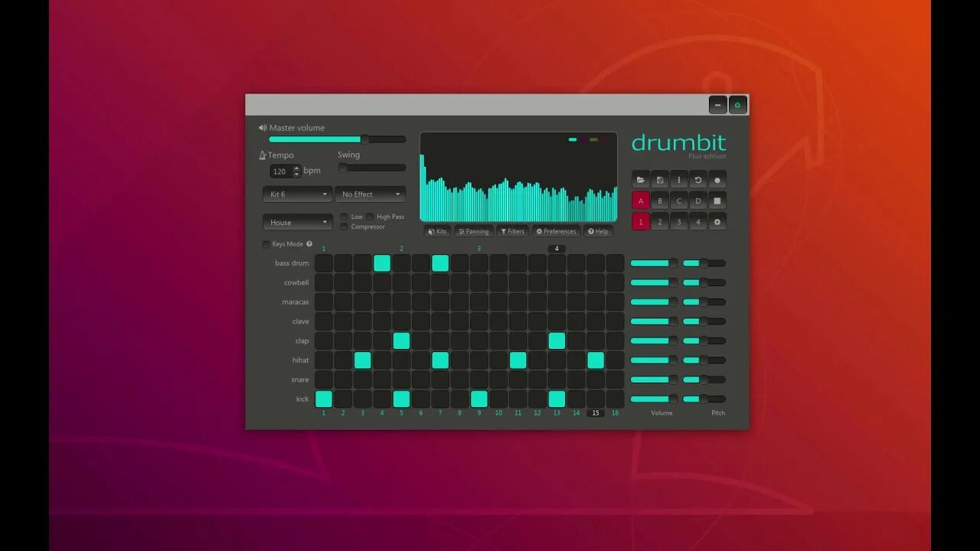Toggle bass drum step 7 pad off
The image size is (980, 551).
(440, 263)
